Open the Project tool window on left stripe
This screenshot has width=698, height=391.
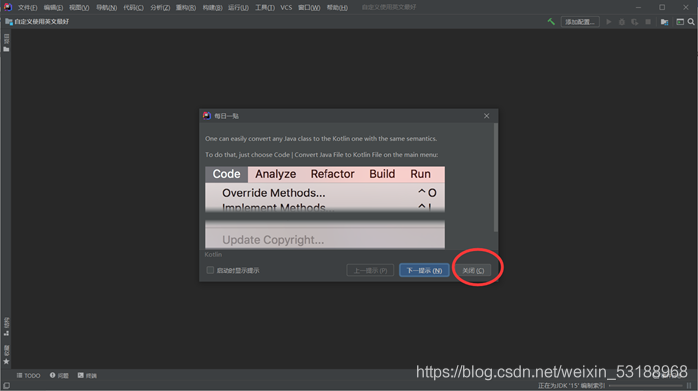click(6, 43)
